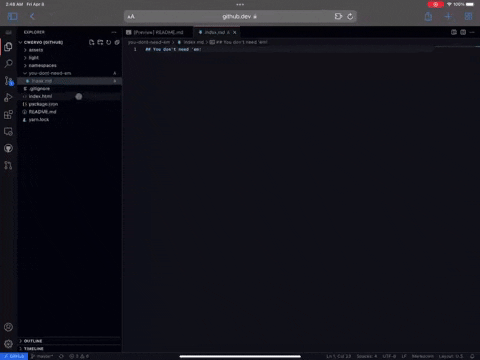The width and height of the screenshot is (480, 360).
Task: Open the package.json file
Action: point(70,104)
